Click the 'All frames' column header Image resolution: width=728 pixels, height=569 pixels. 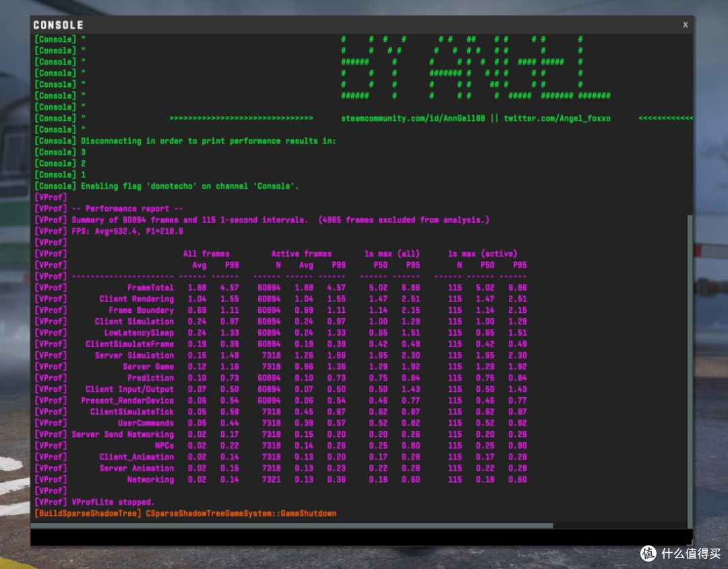pyautogui.click(x=206, y=253)
